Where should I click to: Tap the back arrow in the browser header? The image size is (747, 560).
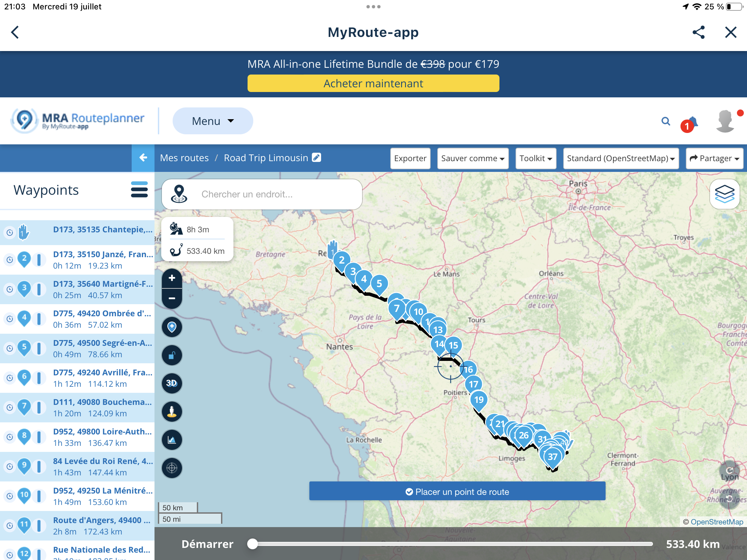coord(15,33)
